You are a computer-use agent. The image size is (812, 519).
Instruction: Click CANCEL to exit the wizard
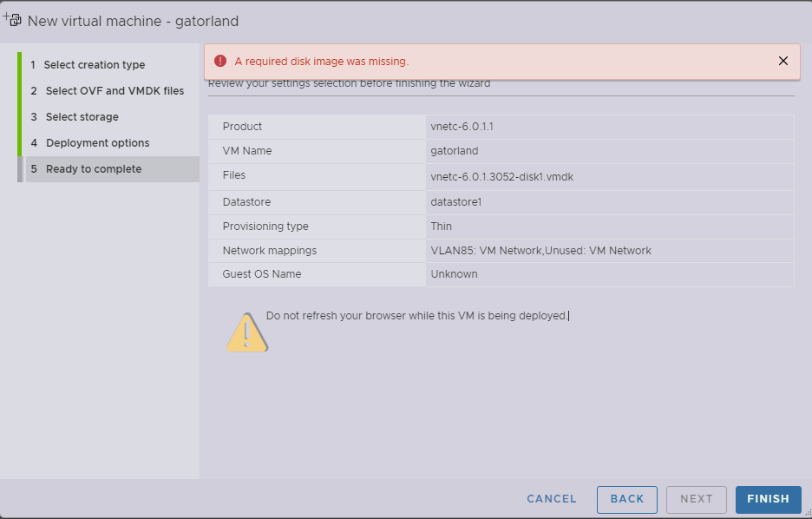coord(551,499)
